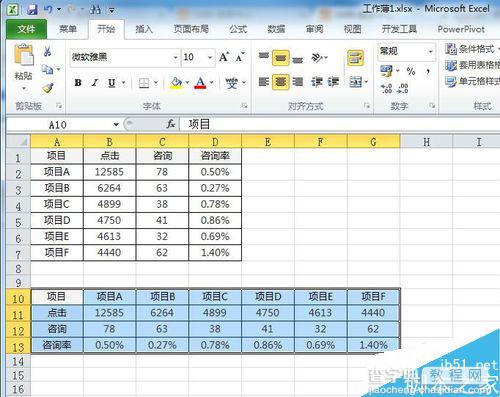
Task: Select cell 1.40% in row 7
Action: 215,253
